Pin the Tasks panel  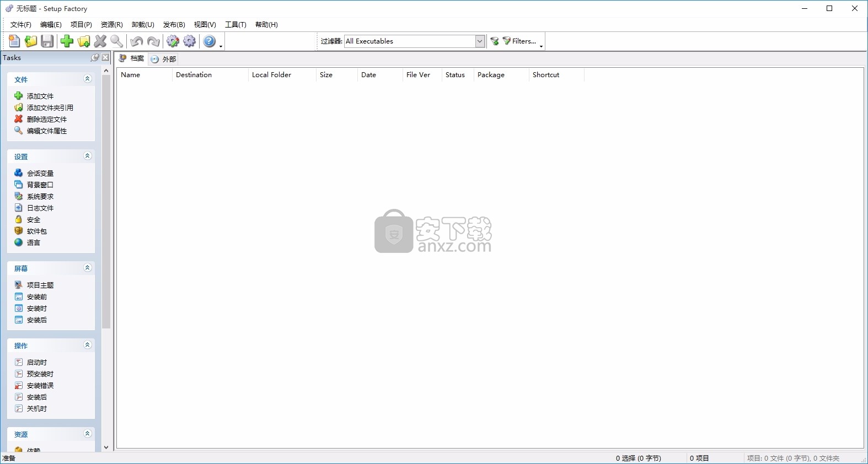[95, 58]
